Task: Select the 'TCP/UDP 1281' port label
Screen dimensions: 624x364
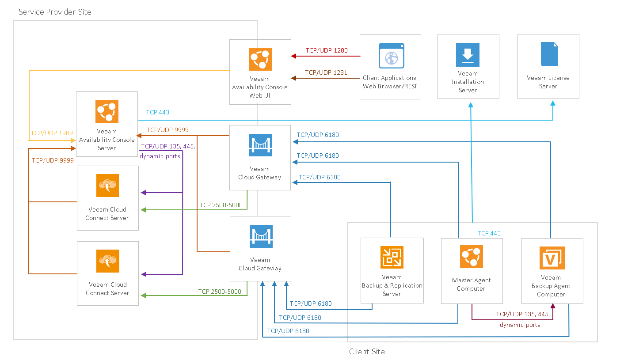Action: pyautogui.click(x=326, y=72)
